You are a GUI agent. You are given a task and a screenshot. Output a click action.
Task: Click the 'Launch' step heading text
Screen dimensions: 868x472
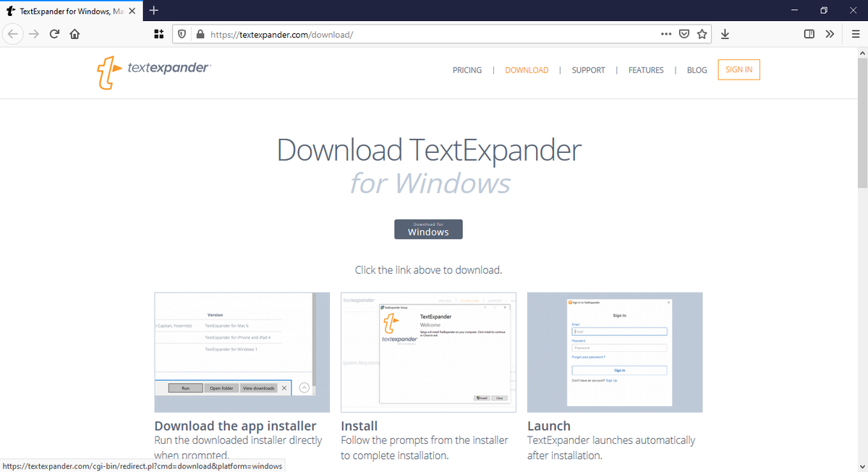[x=549, y=426]
